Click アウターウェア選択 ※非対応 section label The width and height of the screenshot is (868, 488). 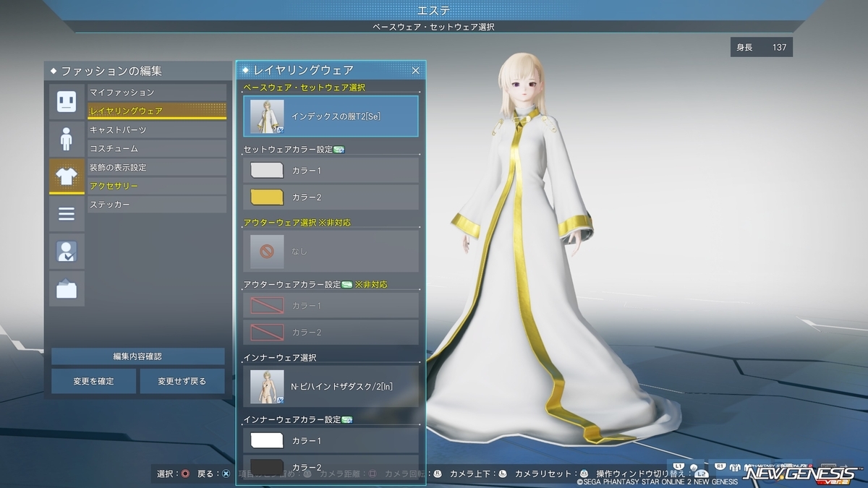pyautogui.click(x=297, y=223)
